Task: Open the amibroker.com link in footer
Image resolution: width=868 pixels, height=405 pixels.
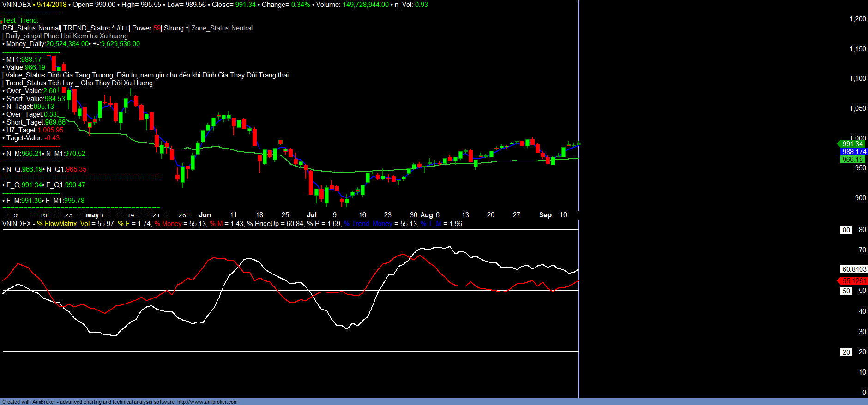Action: click(207, 402)
